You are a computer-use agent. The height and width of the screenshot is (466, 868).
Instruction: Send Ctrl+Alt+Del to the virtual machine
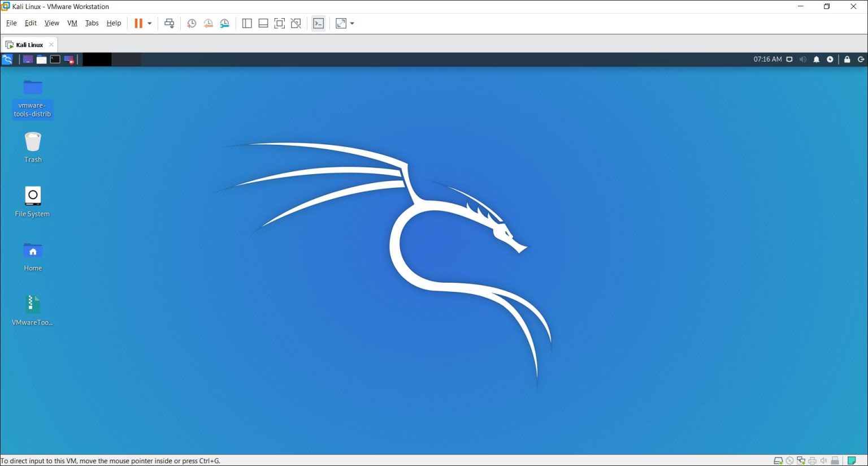coord(169,23)
